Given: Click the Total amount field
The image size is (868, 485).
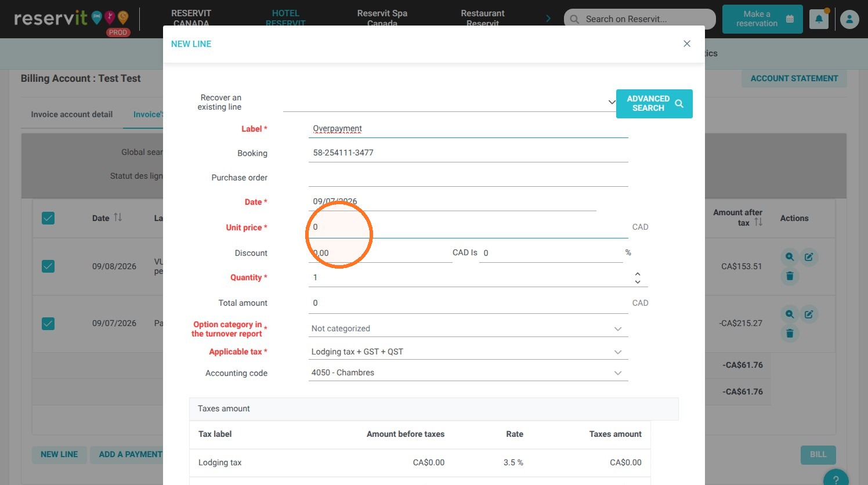Looking at the screenshot, I should 468,303.
